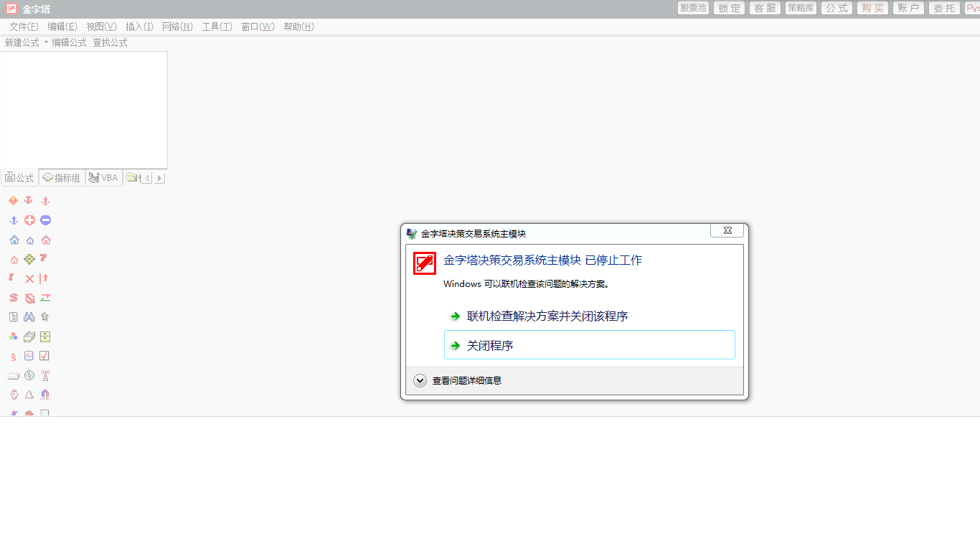980x546 pixels.
Task: Open 客服 from the title bar
Action: tap(765, 8)
